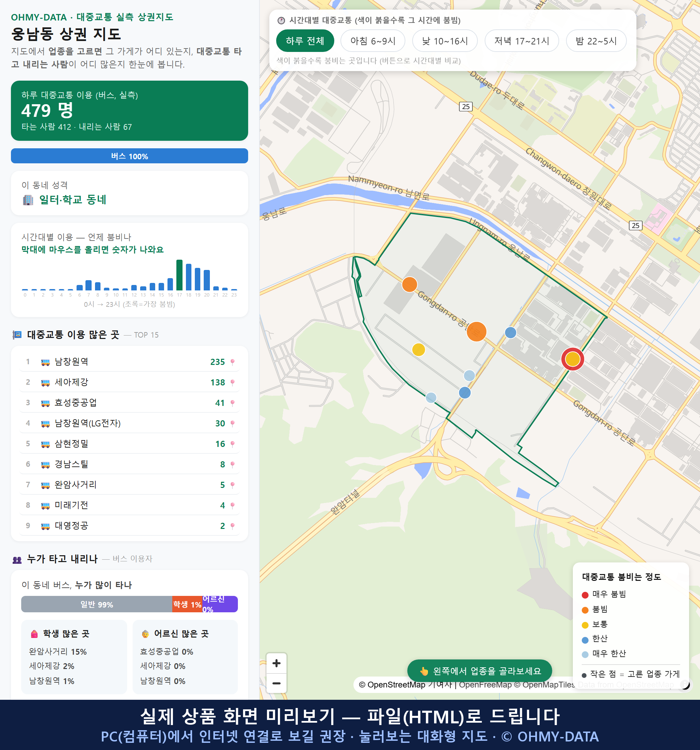Click the pin icon for 세아제강 row
Image resolution: width=700 pixels, height=750 pixels.
(x=232, y=383)
